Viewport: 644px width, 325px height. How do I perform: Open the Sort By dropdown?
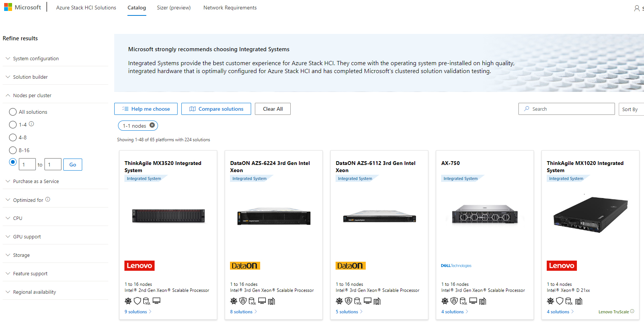631,109
